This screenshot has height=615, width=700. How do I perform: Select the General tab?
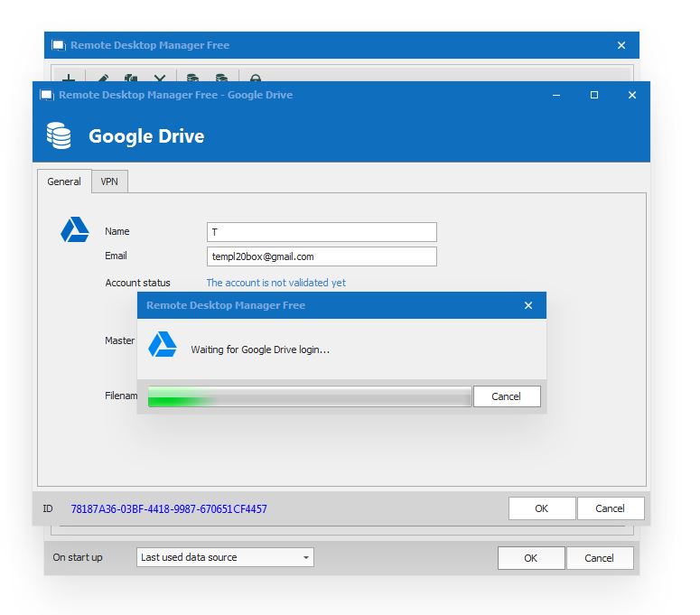pyautogui.click(x=64, y=182)
